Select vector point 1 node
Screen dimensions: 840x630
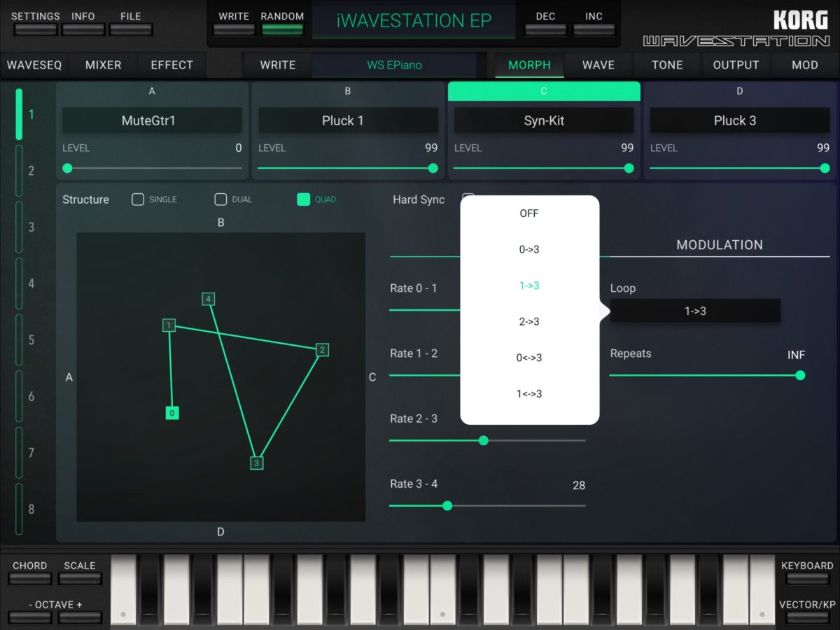169,325
